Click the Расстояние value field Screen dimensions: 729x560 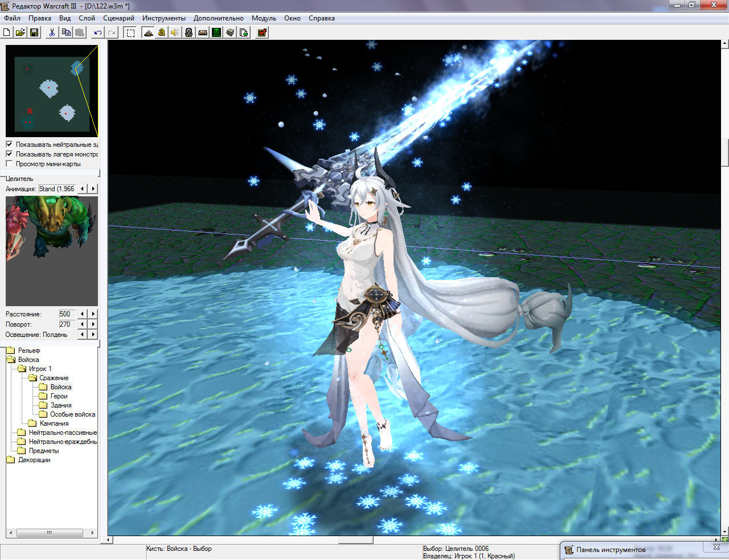point(67,314)
